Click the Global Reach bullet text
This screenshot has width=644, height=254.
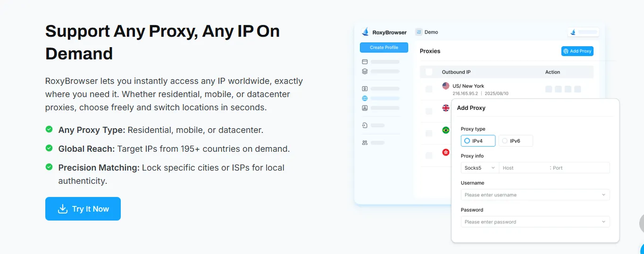[x=174, y=148]
